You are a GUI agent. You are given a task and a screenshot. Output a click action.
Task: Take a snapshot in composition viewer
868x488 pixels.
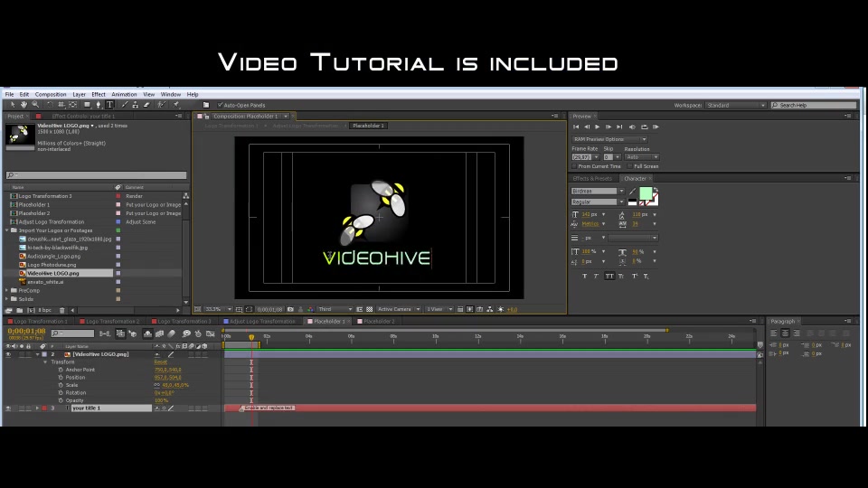(x=290, y=309)
